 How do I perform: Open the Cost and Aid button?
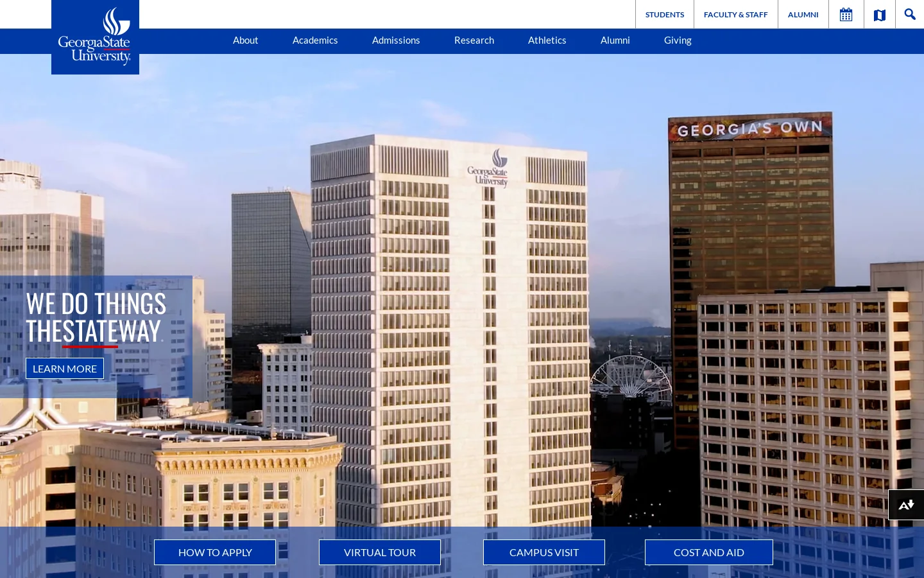coord(709,552)
